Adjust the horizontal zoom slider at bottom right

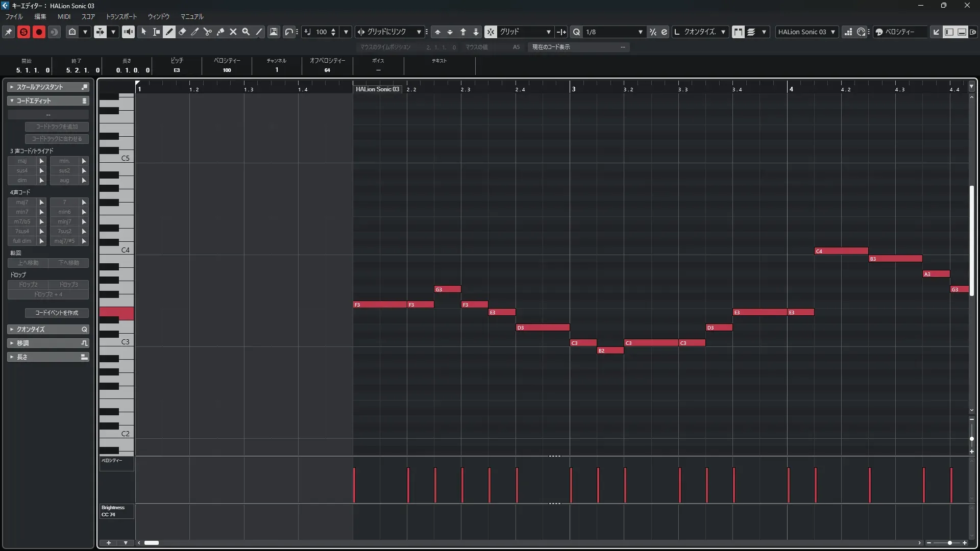coord(949,543)
